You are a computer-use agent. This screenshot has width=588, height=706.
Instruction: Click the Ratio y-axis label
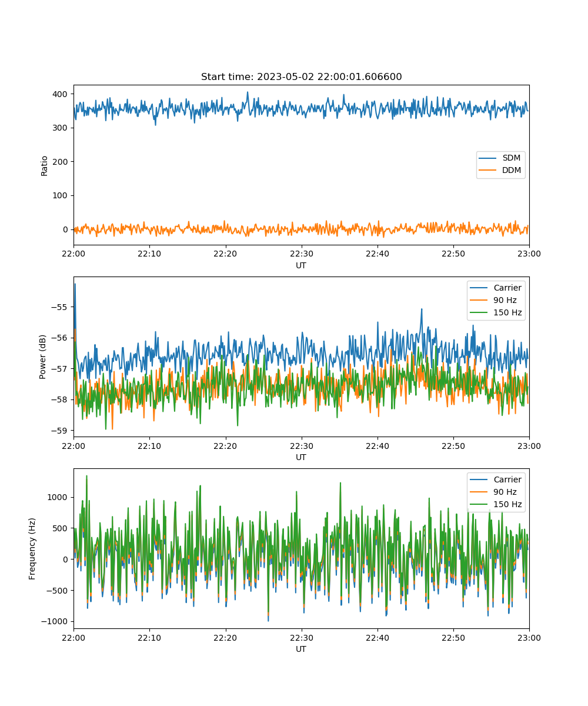click(x=45, y=165)
